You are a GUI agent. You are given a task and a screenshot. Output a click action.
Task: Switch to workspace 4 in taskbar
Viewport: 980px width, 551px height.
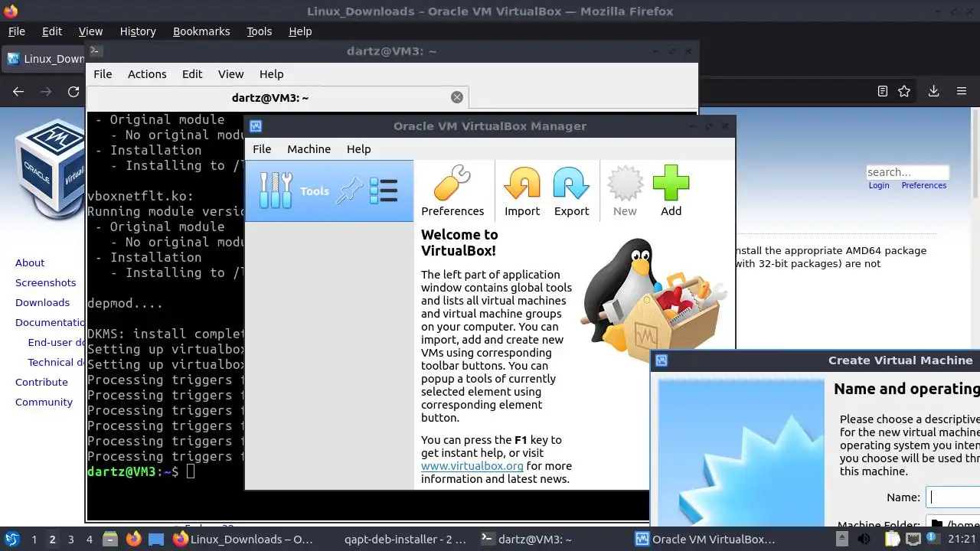pyautogui.click(x=89, y=539)
